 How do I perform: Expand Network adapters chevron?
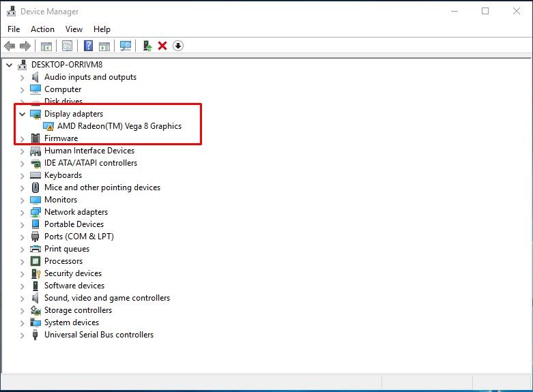click(22, 213)
